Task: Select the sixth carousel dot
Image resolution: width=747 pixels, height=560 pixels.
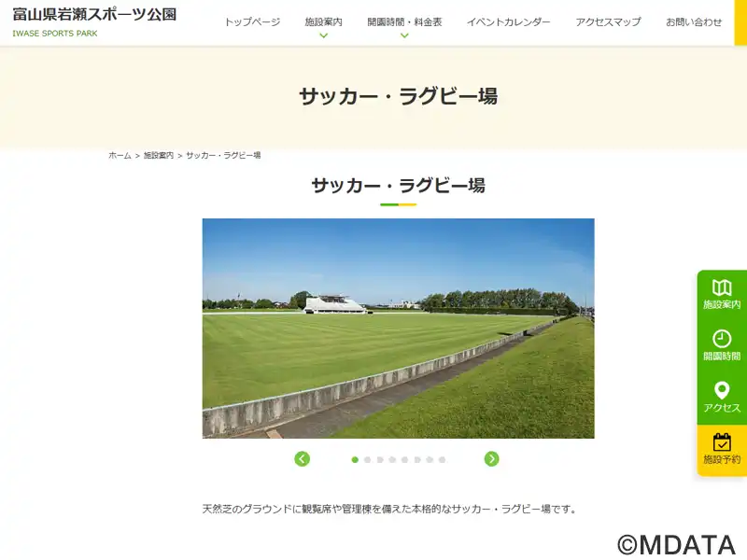Action: coord(417,459)
